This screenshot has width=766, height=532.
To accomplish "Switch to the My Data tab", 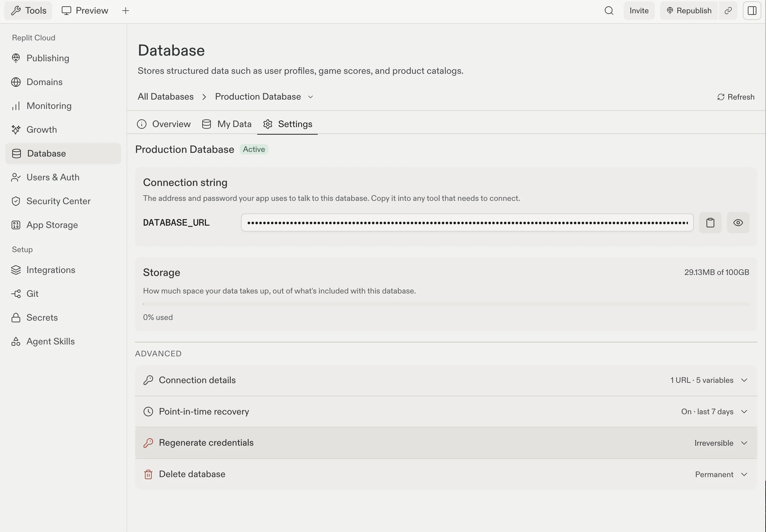I will click(x=227, y=124).
